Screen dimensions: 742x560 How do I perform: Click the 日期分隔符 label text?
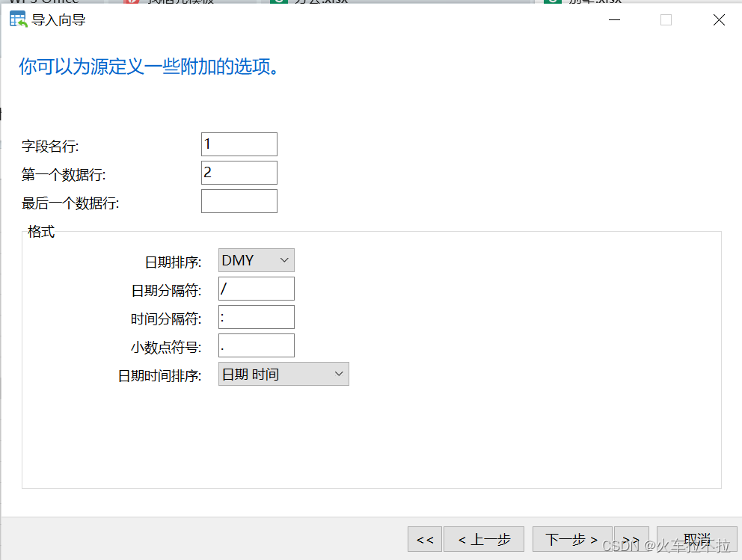click(x=167, y=290)
